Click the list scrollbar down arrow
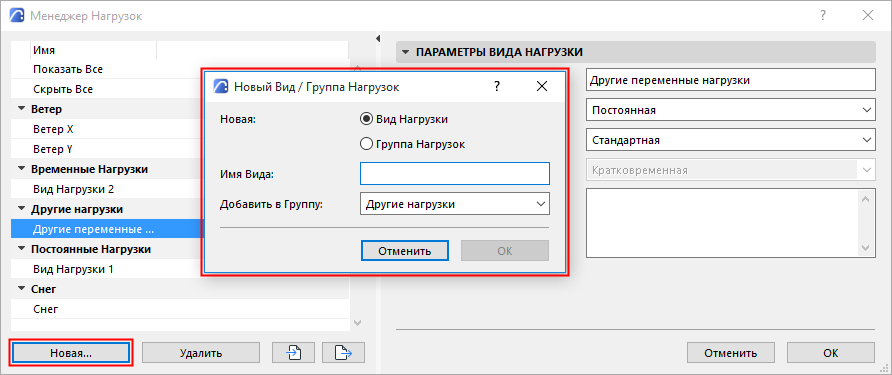The image size is (892, 375). [357, 323]
